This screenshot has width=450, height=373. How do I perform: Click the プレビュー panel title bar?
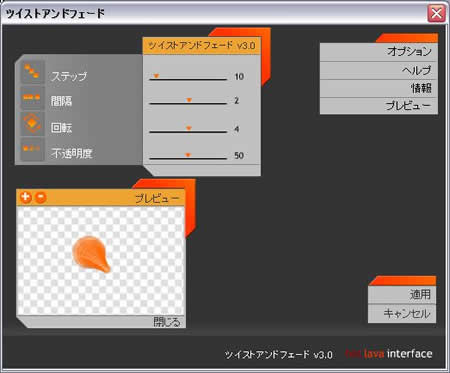100,198
